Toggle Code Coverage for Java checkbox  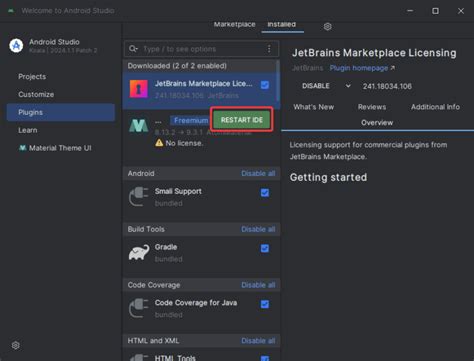tap(265, 304)
